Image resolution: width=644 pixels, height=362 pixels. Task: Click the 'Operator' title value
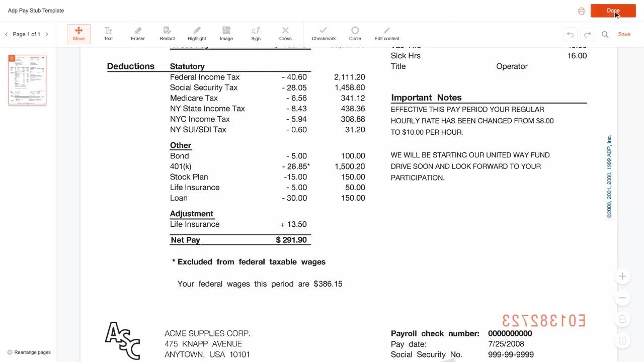(512, 66)
